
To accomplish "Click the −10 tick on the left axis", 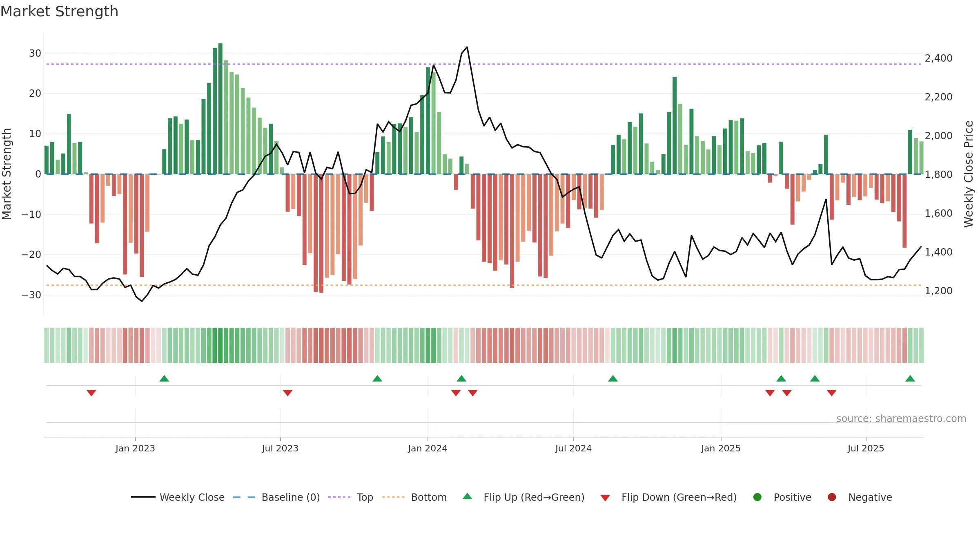I will [31, 214].
